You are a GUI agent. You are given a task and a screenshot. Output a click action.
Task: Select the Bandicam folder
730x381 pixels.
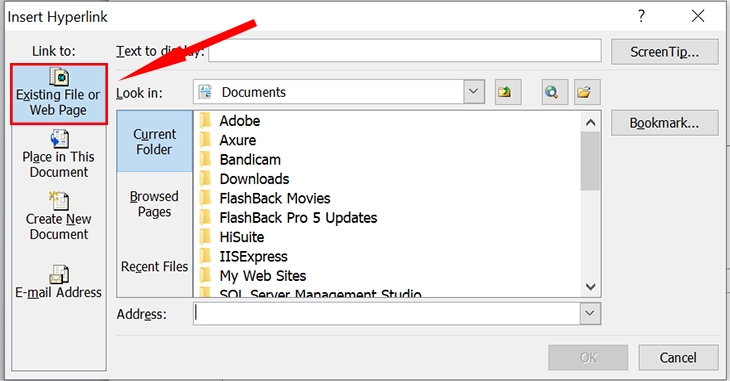(x=250, y=160)
